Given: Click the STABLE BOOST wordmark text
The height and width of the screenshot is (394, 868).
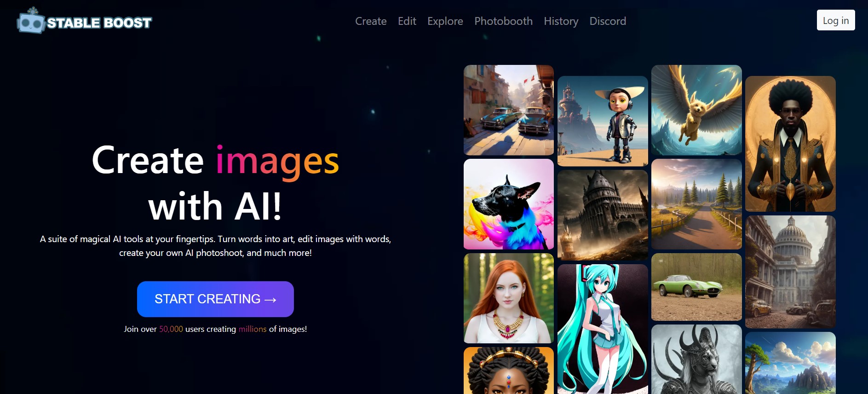Looking at the screenshot, I should coord(99,23).
